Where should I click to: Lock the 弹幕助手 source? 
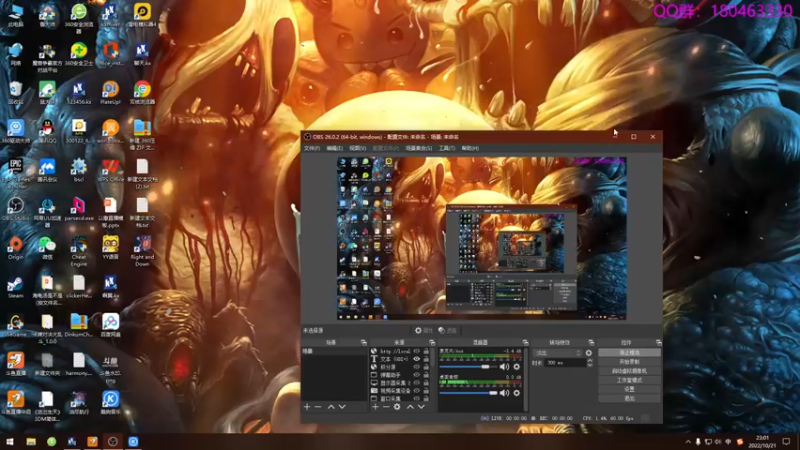(x=426, y=374)
